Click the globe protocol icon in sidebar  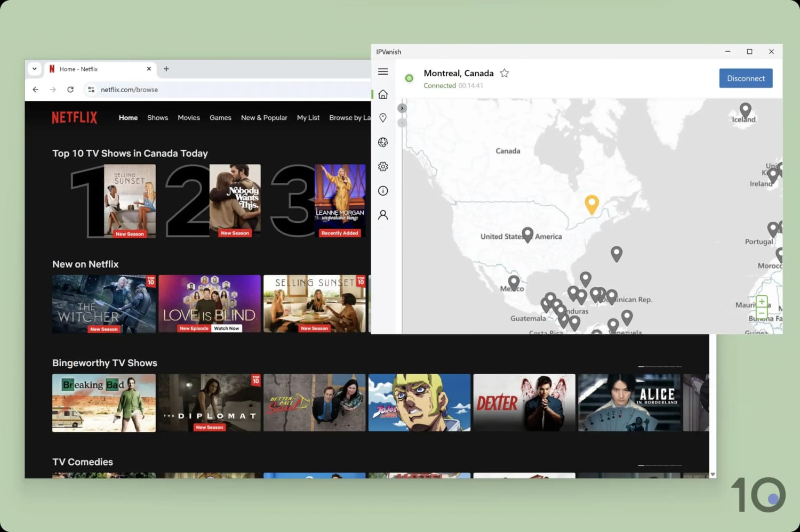pos(383,142)
